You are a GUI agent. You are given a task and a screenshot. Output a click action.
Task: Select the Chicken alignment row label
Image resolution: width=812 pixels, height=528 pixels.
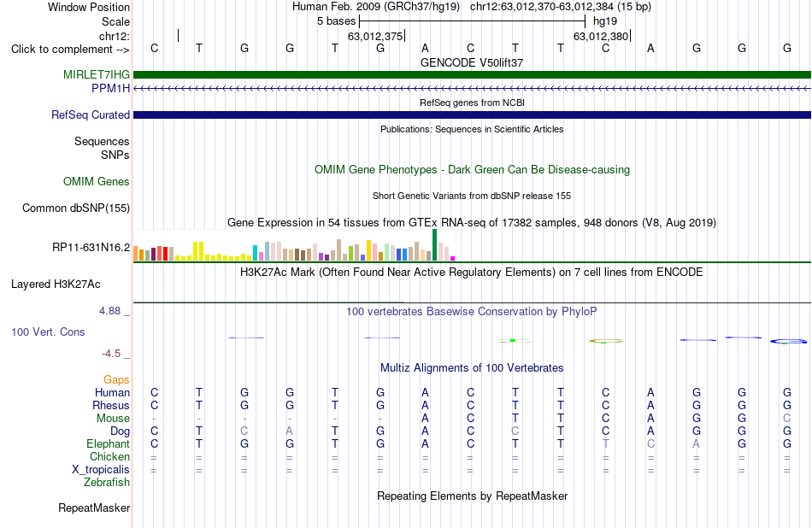pos(109,456)
